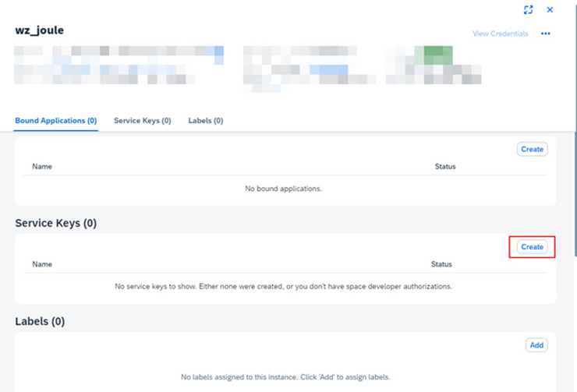Enter full screen mode for instance panel
Screen dimensions: 577x392
(x=528, y=10)
